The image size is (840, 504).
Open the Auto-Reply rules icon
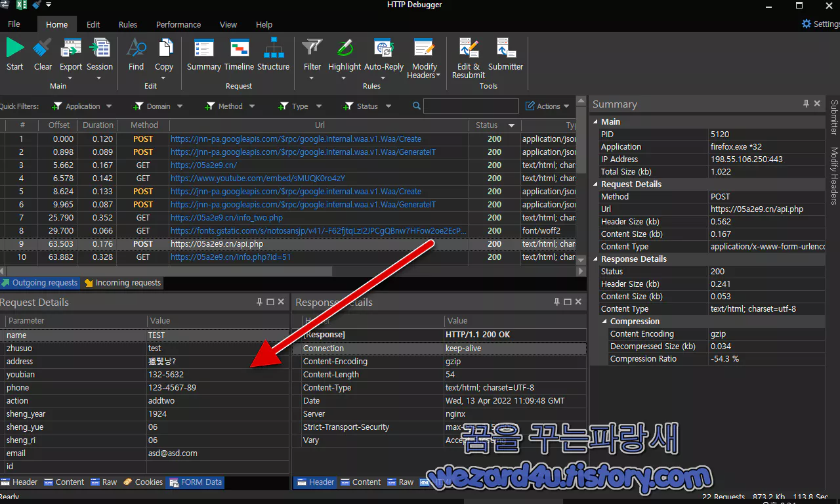point(384,48)
